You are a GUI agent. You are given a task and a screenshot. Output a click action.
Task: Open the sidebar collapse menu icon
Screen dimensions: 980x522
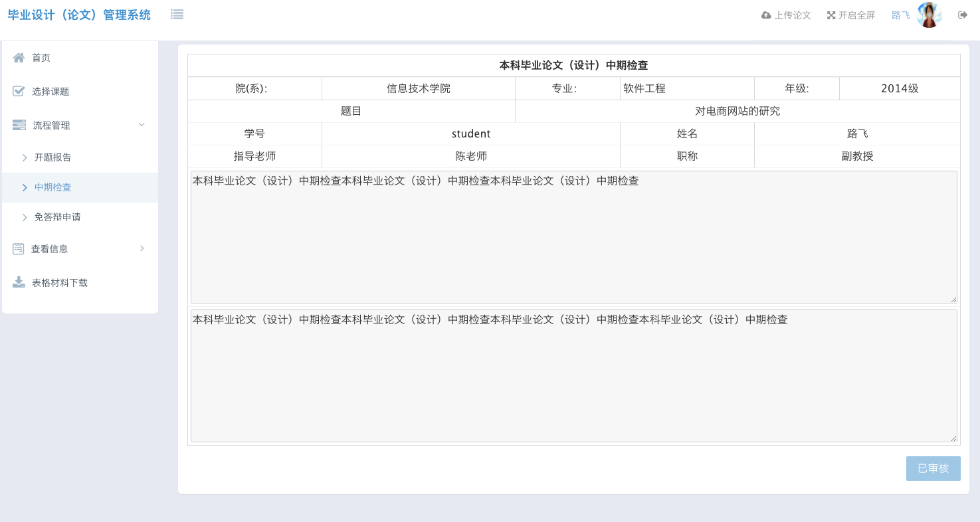(x=177, y=13)
